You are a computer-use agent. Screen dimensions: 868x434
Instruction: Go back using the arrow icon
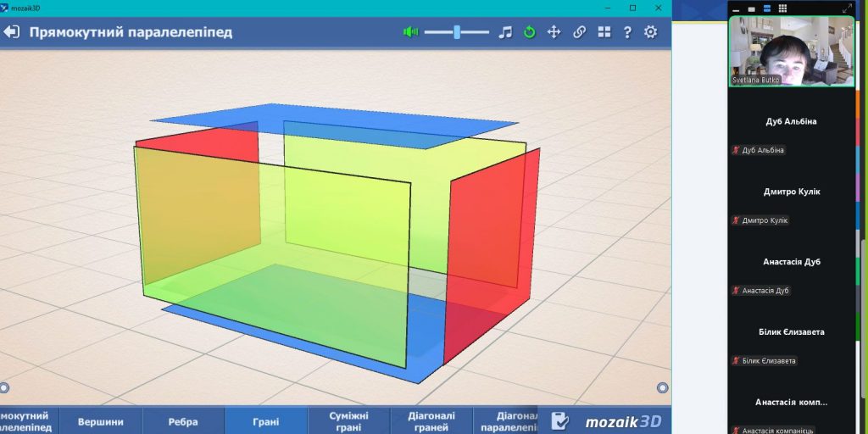11,32
